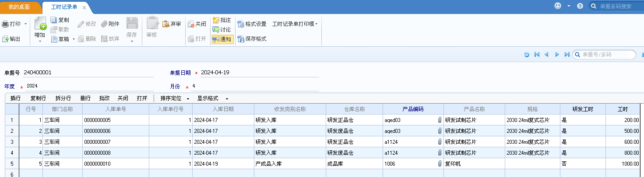
Task: Expand the 打印 (Print) dropdown arrow
Action: tap(25, 24)
